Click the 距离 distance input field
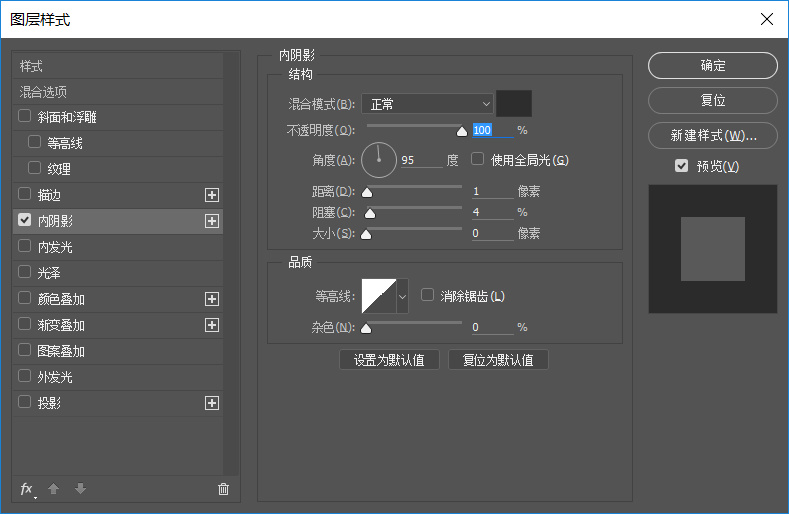789x514 pixels. point(490,191)
